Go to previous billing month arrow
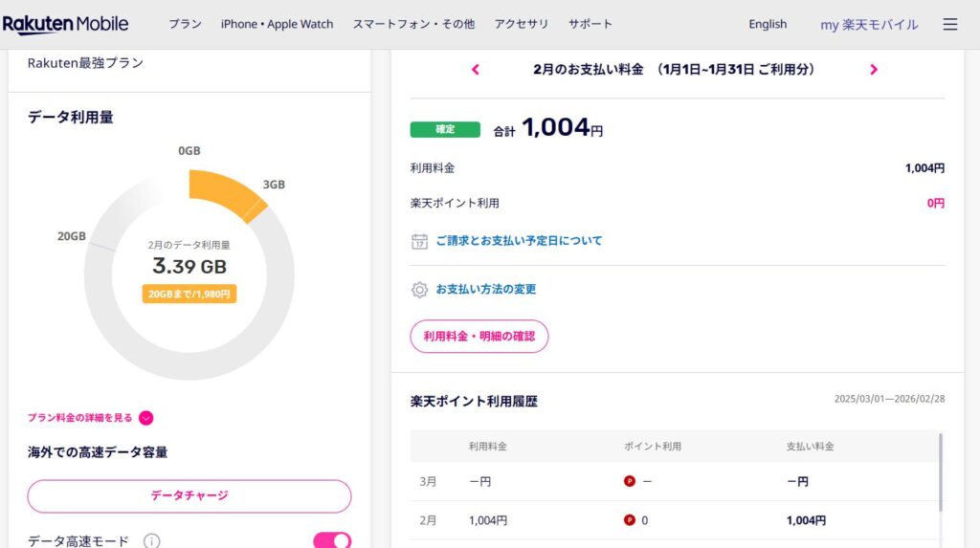 476,70
